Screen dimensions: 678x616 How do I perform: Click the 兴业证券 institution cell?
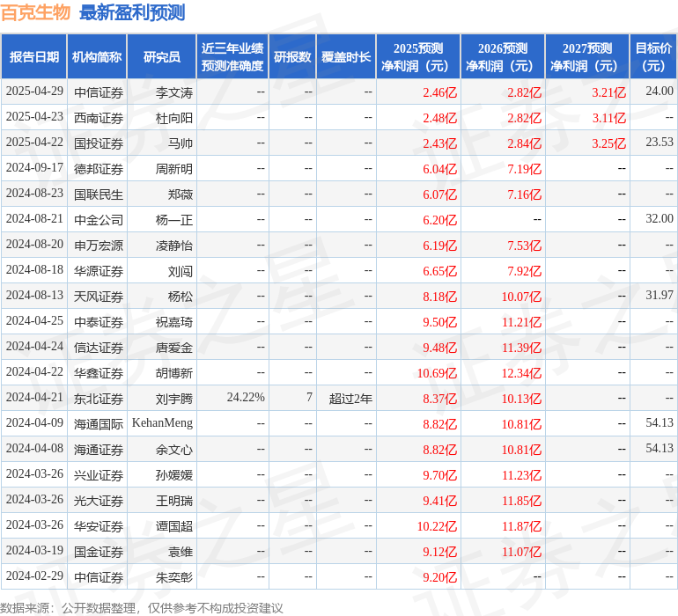(x=99, y=474)
